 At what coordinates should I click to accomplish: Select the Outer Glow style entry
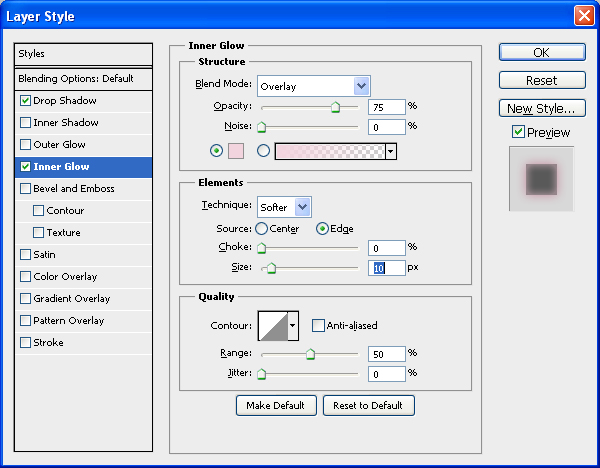(x=59, y=145)
